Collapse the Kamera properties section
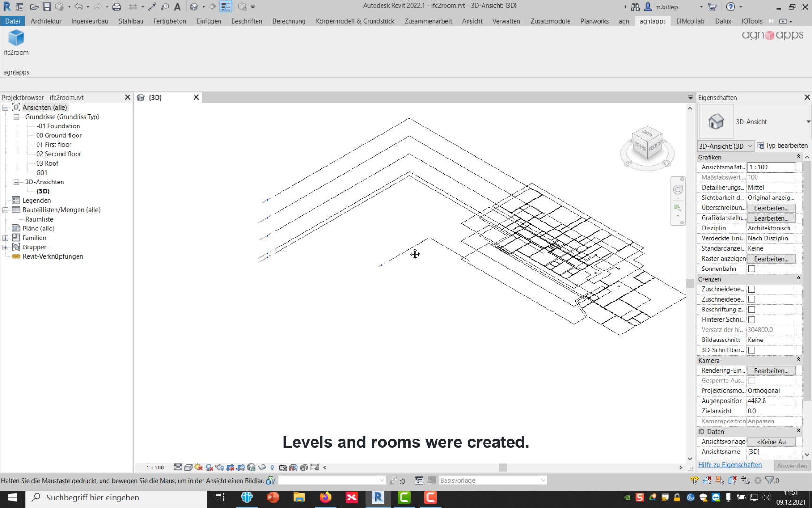The width and height of the screenshot is (812, 508). click(798, 360)
